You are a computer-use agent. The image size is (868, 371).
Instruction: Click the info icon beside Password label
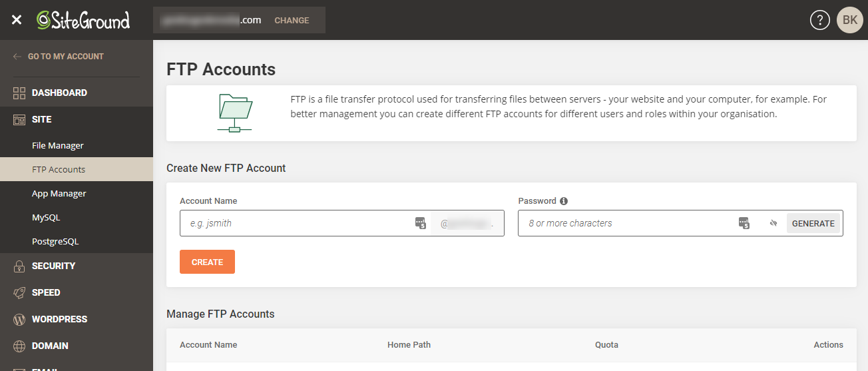[x=564, y=201]
